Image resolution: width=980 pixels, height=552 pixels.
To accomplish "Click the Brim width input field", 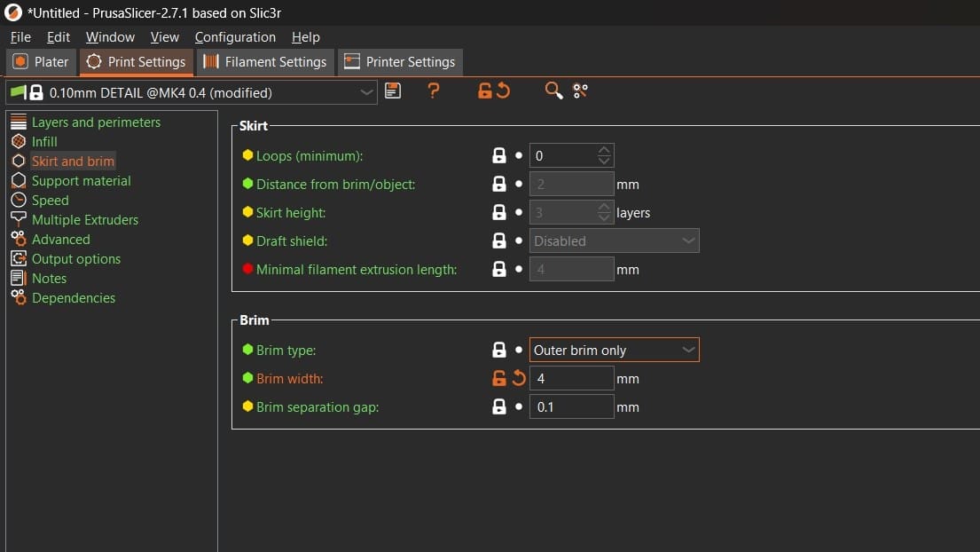I will click(571, 378).
